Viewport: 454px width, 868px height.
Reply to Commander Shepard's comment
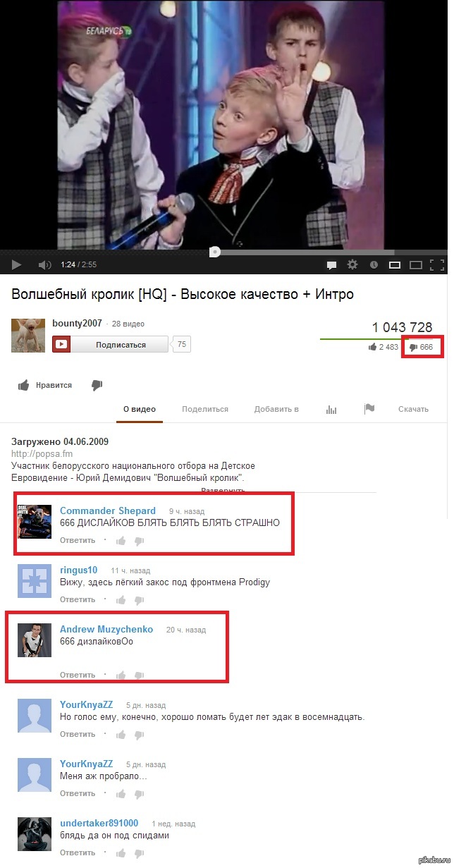[x=78, y=541]
